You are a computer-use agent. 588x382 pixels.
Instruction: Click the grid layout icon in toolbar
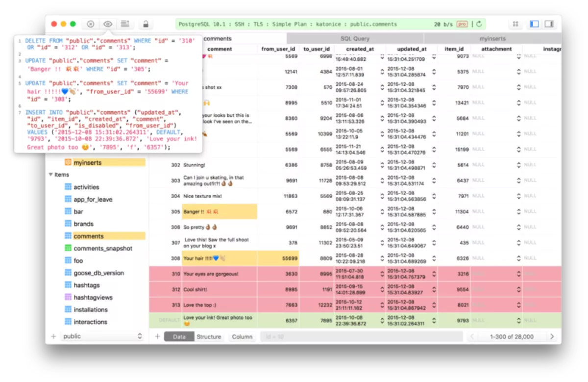(515, 24)
